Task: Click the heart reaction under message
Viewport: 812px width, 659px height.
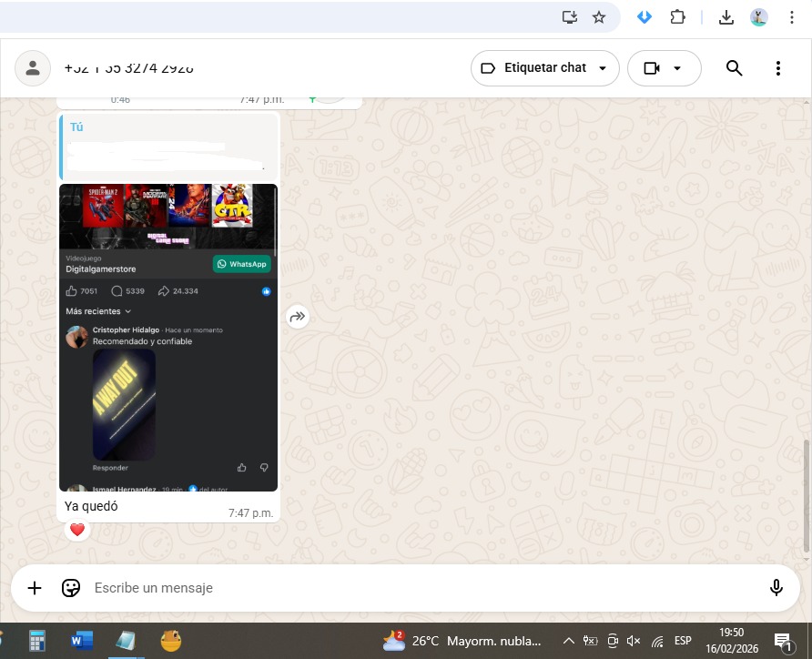Action: 77,530
